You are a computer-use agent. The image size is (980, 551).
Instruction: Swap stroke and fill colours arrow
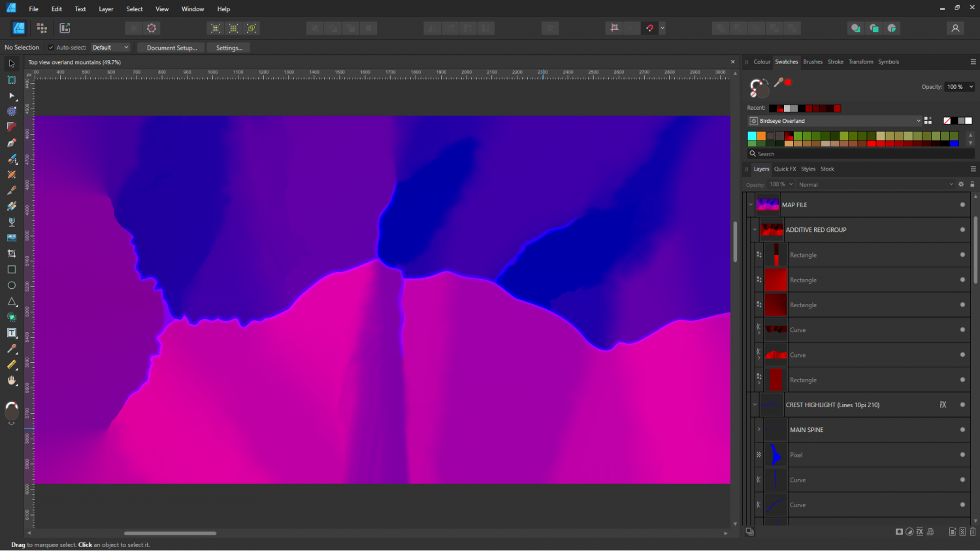(766, 82)
